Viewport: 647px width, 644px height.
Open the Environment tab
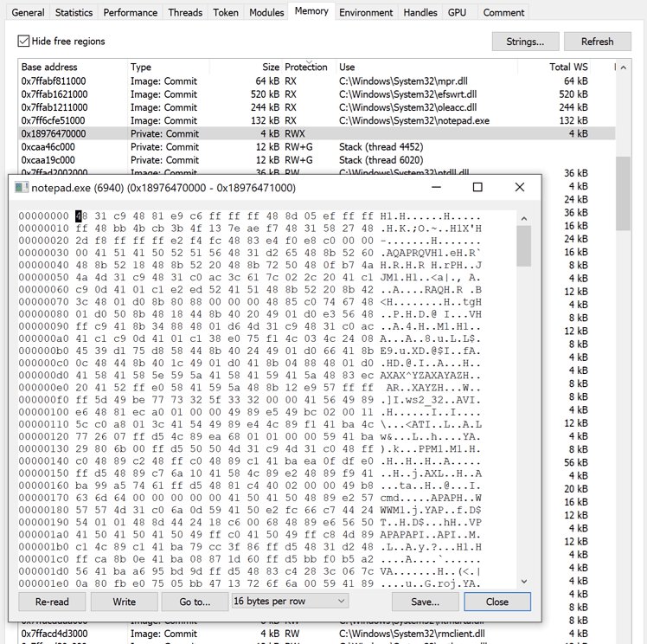pos(366,12)
